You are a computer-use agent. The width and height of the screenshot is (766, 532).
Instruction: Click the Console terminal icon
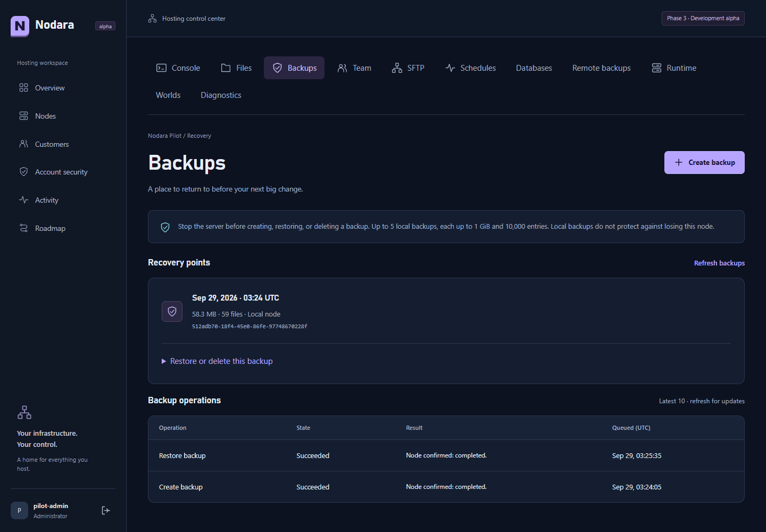[x=161, y=68]
